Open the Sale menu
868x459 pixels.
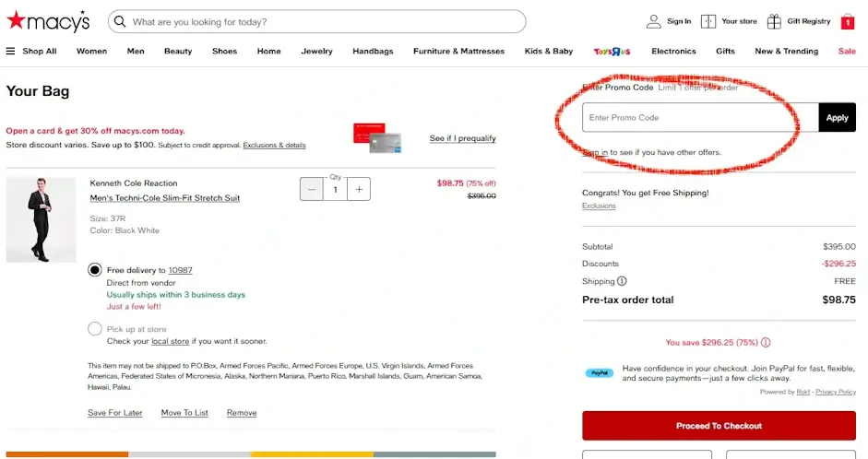point(847,51)
